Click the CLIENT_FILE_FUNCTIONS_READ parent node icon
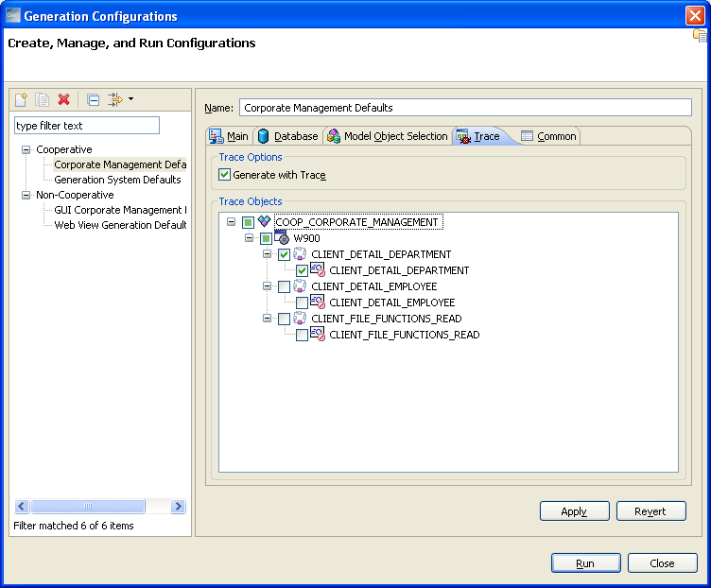Screen dimensions: 711x588 click(x=300, y=319)
